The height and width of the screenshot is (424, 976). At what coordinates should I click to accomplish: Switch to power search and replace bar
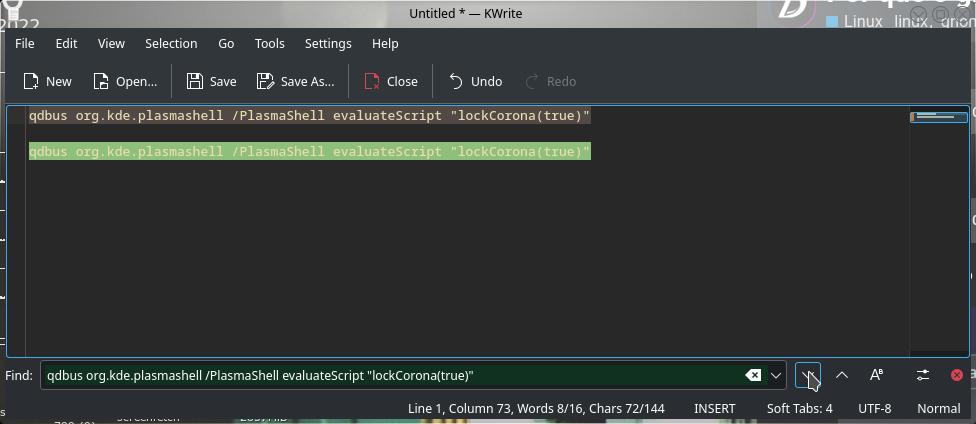pyautogui.click(x=923, y=375)
